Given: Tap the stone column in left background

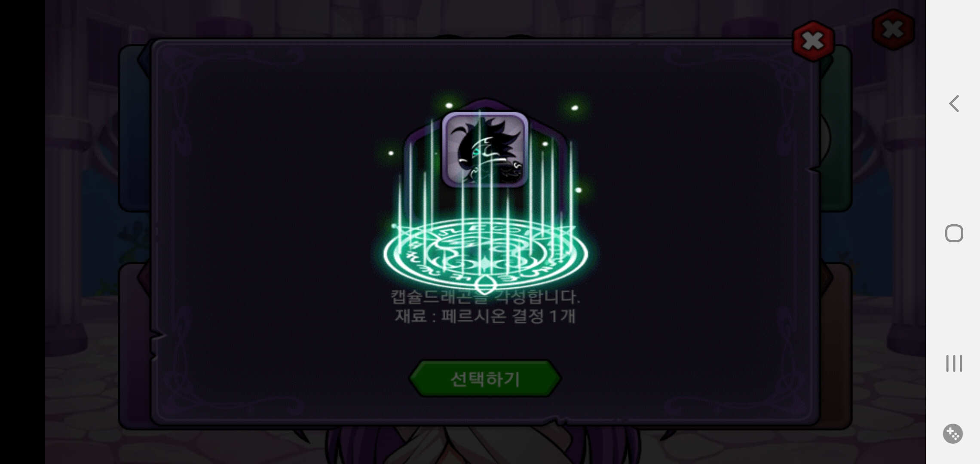Looking at the screenshot, I should tap(69, 172).
